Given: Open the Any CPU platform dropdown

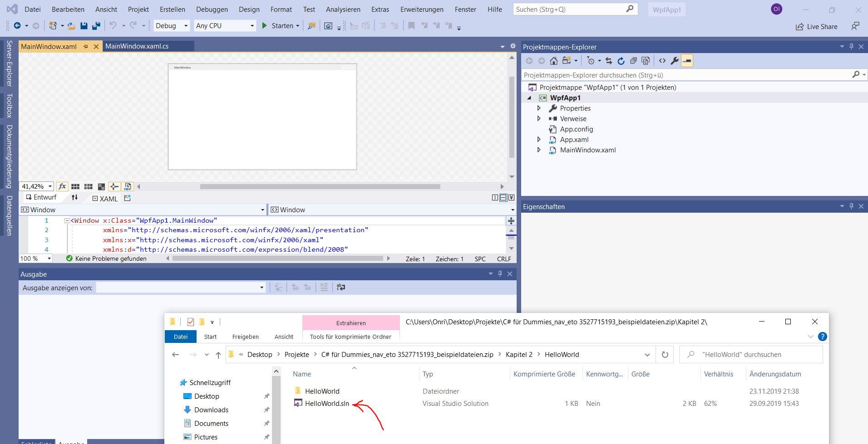Looking at the screenshot, I should coord(225,26).
